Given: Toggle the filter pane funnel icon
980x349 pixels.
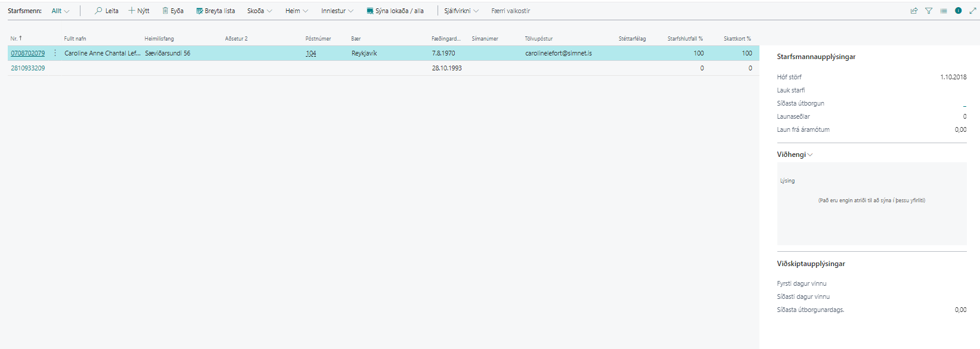Looking at the screenshot, I should point(929,11).
